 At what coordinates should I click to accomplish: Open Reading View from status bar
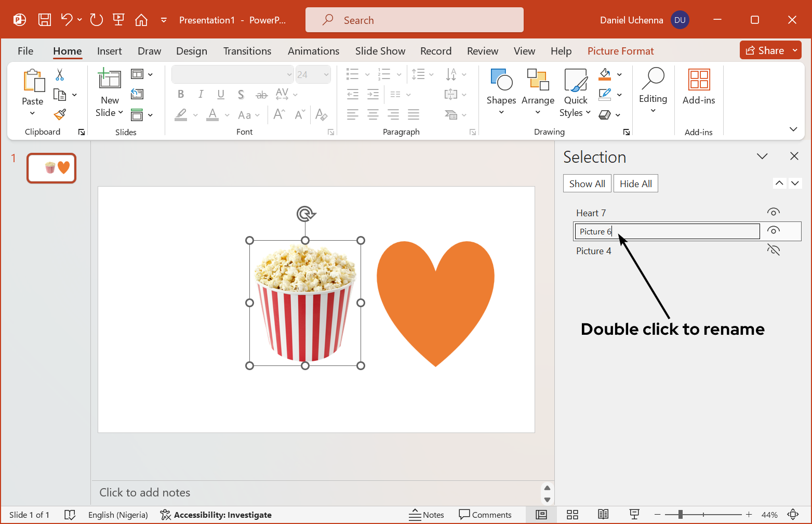603,515
